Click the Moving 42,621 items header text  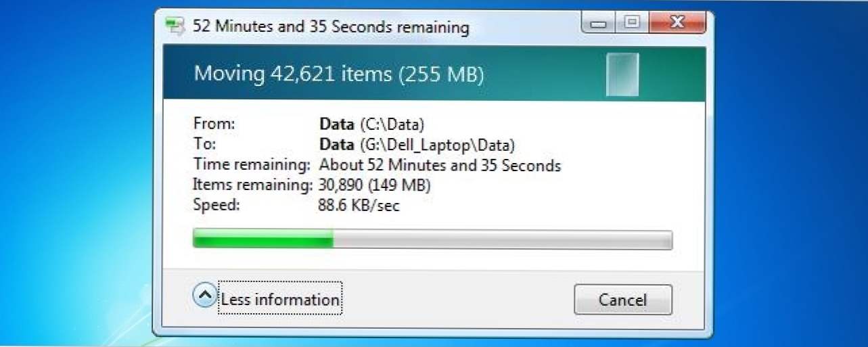(339, 74)
